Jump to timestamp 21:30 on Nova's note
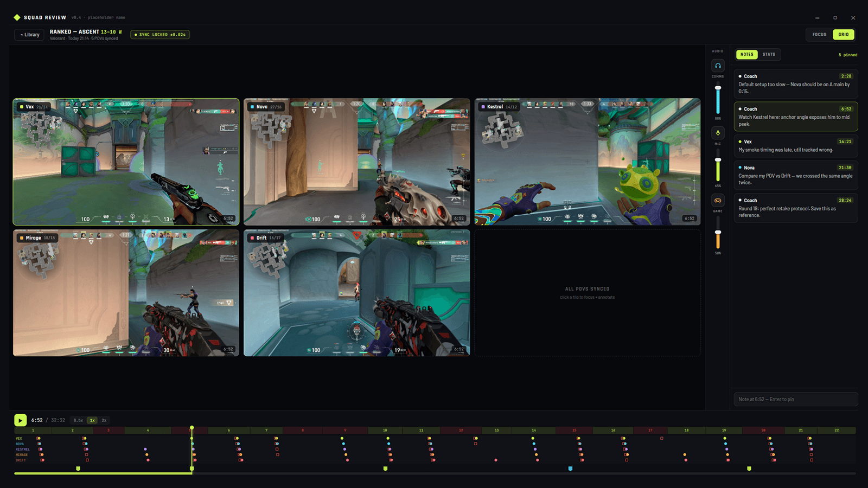This screenshot has width=868, height=488. [845, 168]
